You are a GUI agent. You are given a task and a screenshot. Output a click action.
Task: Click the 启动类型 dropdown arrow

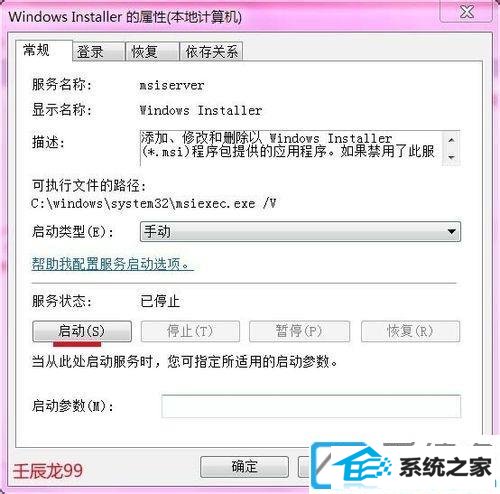452,231
